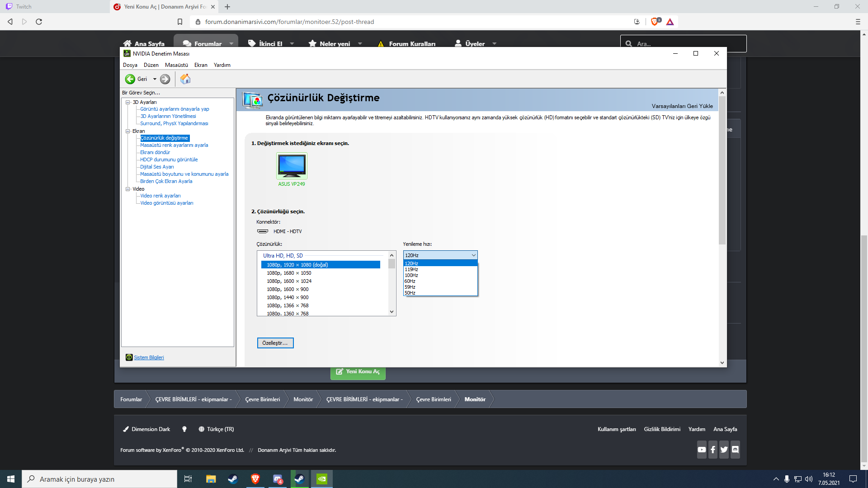Click the forward arrow icon in NVIDIA toolbar
Screen dimensions: 868x488
click(x=165, y=79)
